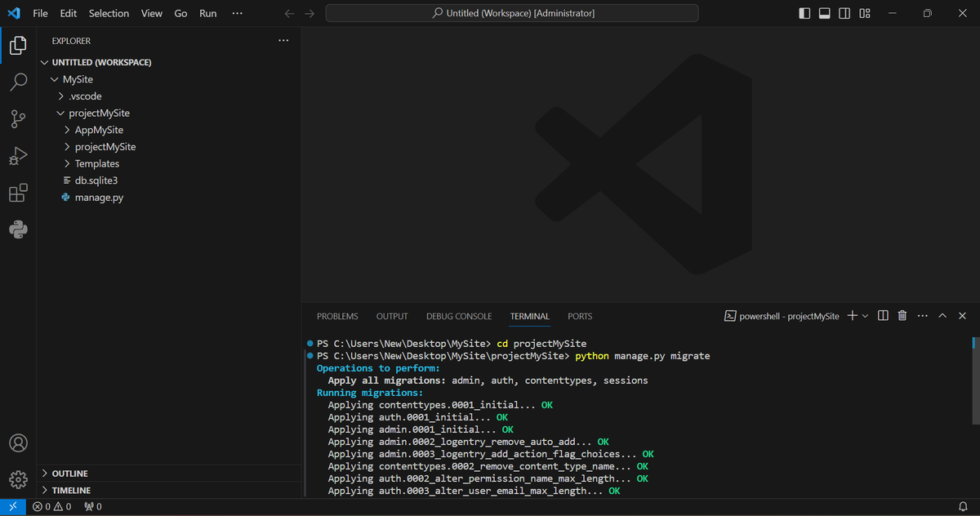980x516 pixels.
Task: Open the Go menu
Action: tap(180, 13)
